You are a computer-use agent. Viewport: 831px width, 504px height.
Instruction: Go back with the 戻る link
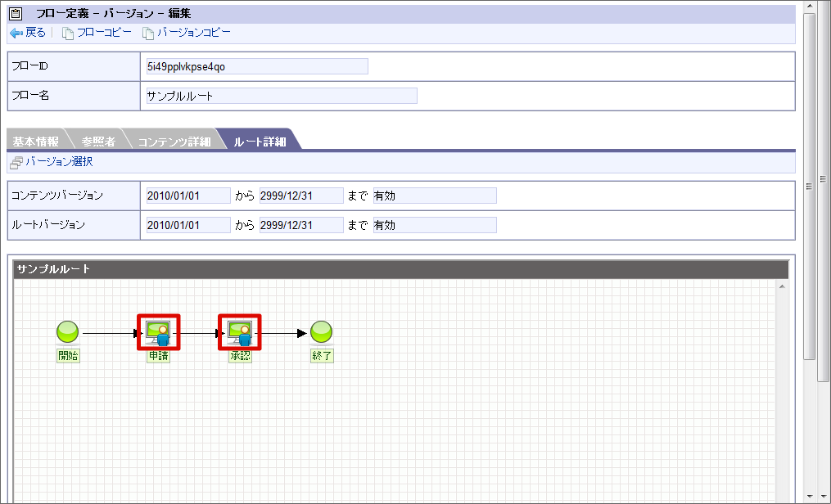35,33
